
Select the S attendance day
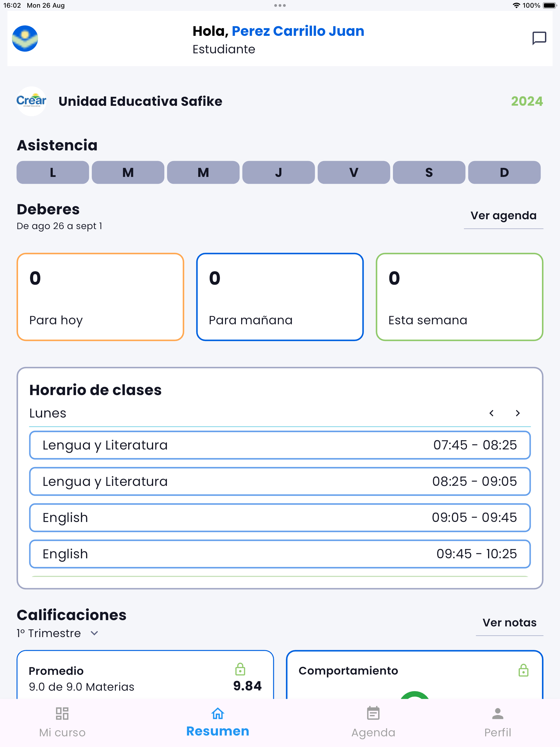pos(429,172)
